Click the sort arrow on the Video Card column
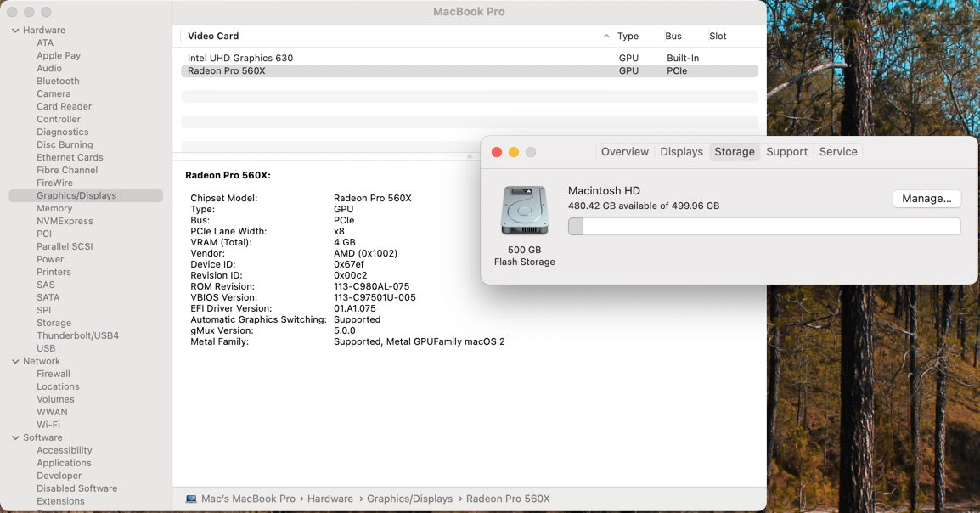The height and width of the screenshot is (513, 980). click(x=606, y=36)
